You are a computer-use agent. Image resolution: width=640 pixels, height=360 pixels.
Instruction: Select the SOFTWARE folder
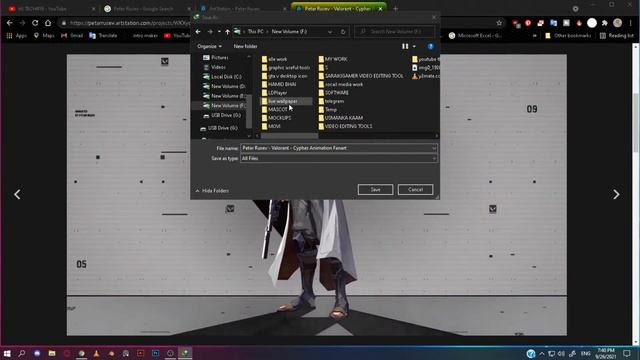click(333, 93)
